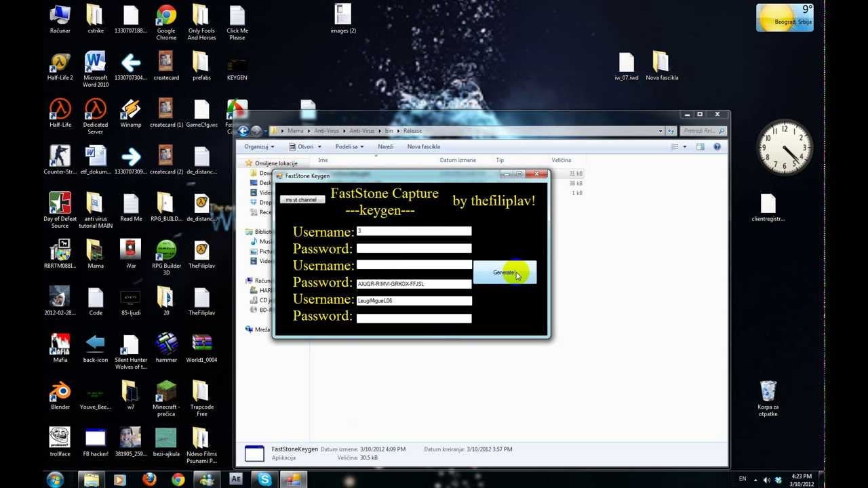868x488 pixels.
Task: Open the Otvori dropdown menu
Action: 304,146
